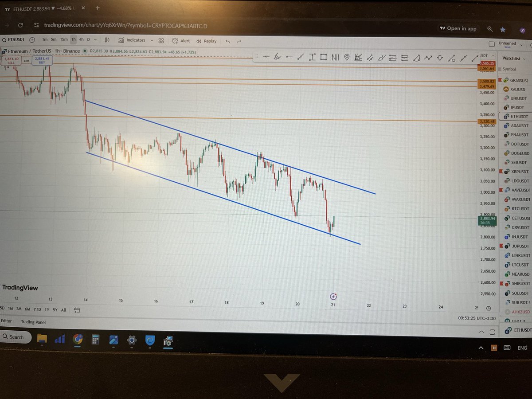Select the 5m timeframe
The image size is (532, 399).
(x=54, y=40)
